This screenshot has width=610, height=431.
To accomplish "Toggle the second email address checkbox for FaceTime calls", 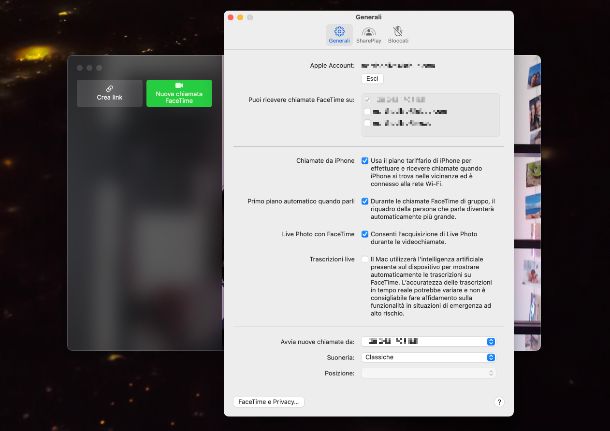I will tap(367, 123).
